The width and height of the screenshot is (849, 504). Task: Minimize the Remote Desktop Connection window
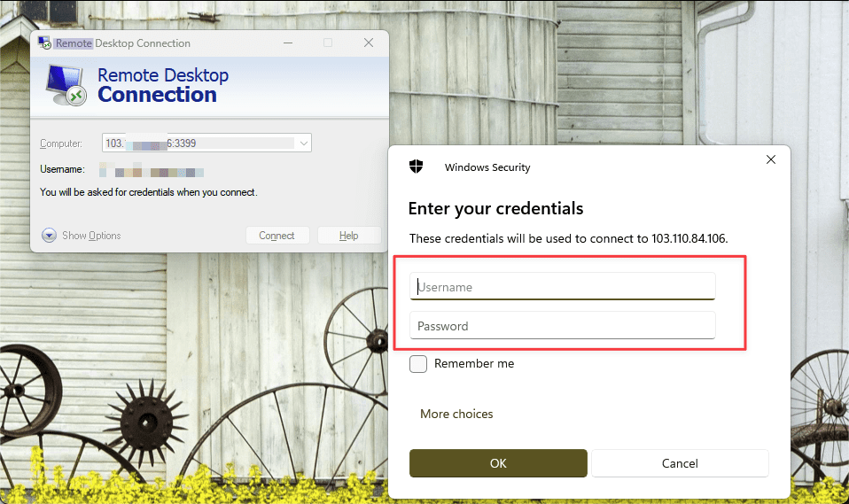[x=288, y=43]
